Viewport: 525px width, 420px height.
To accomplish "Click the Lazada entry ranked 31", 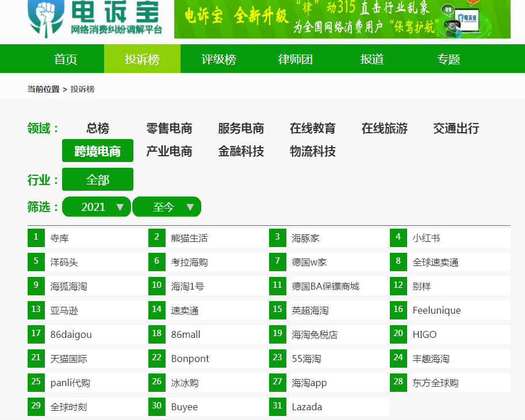I will (x=307, y=407).
